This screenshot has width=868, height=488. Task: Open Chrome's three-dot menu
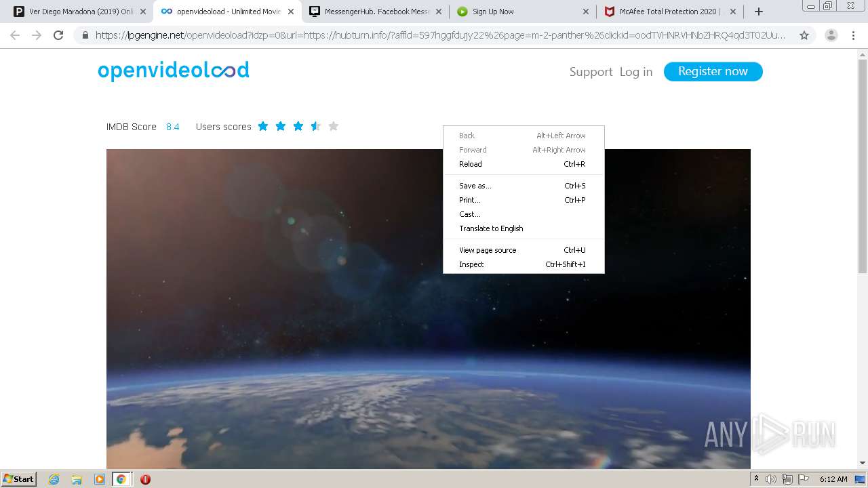coord(853,35)
